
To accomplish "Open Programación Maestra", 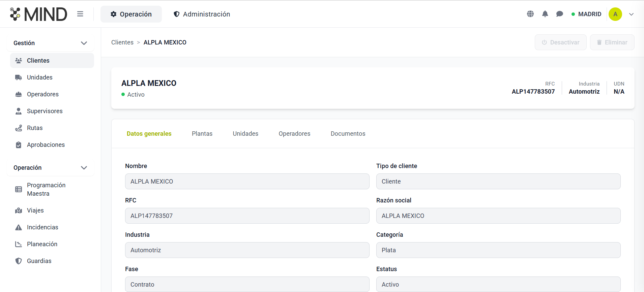I will click(x=52, y=189).
